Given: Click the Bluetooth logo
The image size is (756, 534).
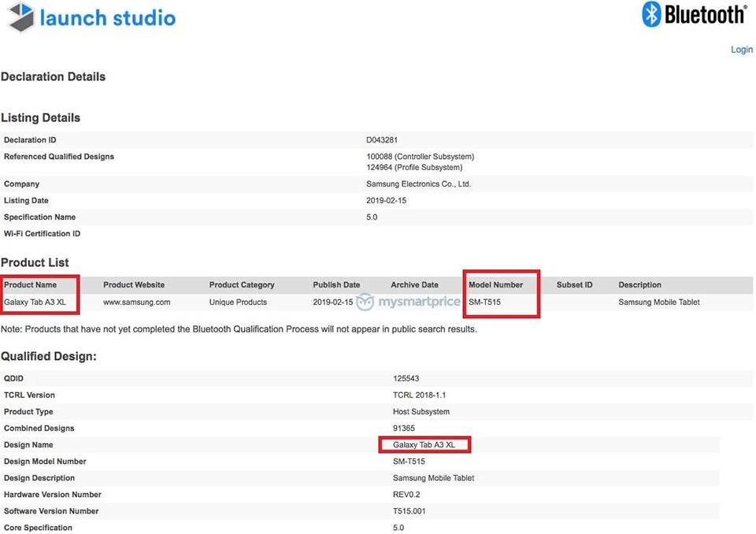Looking at the screenshot, I should pos(694,14).
